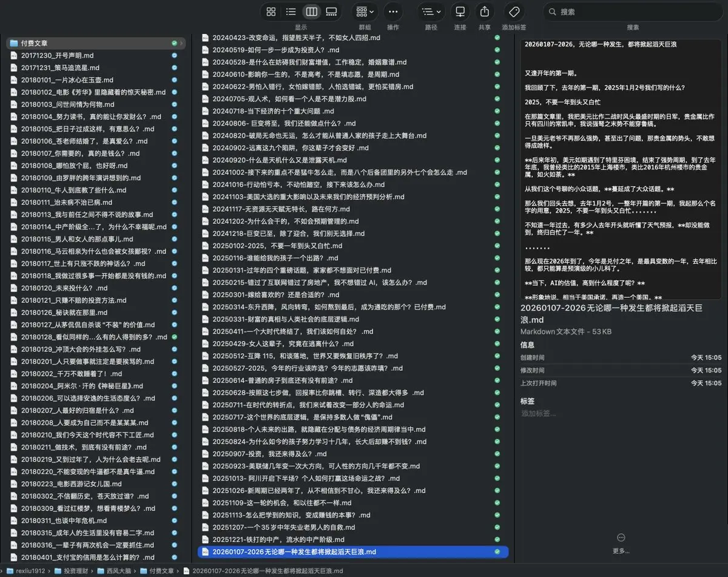Select file 20180401_支付宝的信用是怎么计算的?.md

[x=96, y=557]
